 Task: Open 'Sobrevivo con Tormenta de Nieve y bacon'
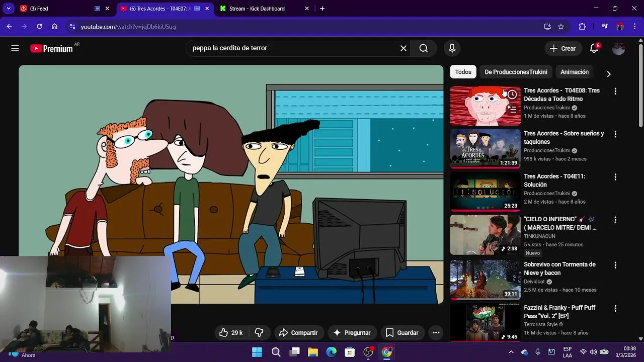click(x=559, y=268)
